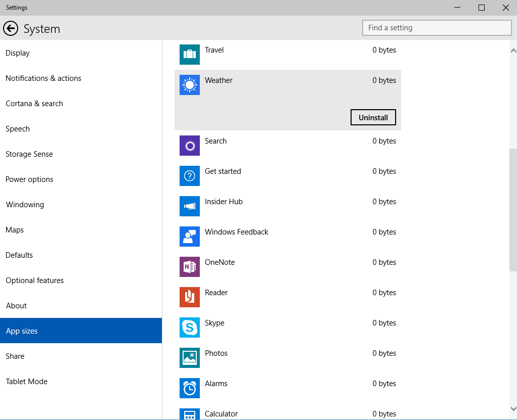517x420 pixels.
Task: Click the Skype app icon
Action: (x=190, y=328)
